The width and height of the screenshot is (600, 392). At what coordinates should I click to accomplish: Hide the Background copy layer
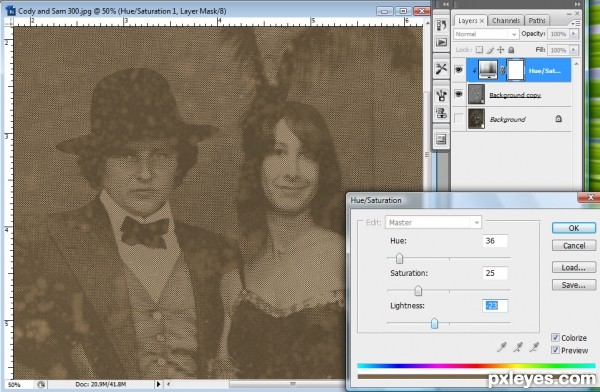(x=458, y=94)
